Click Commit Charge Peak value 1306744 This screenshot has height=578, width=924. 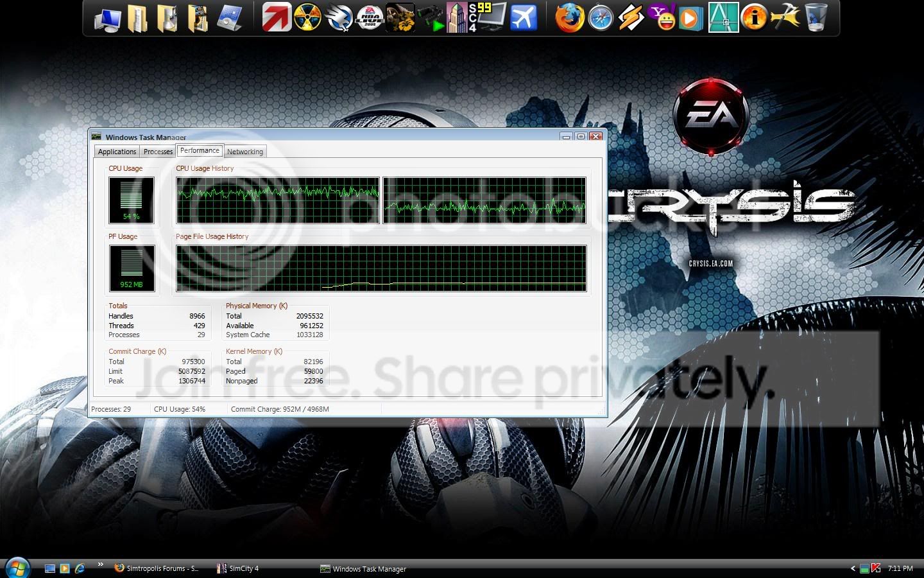point(192,381)
